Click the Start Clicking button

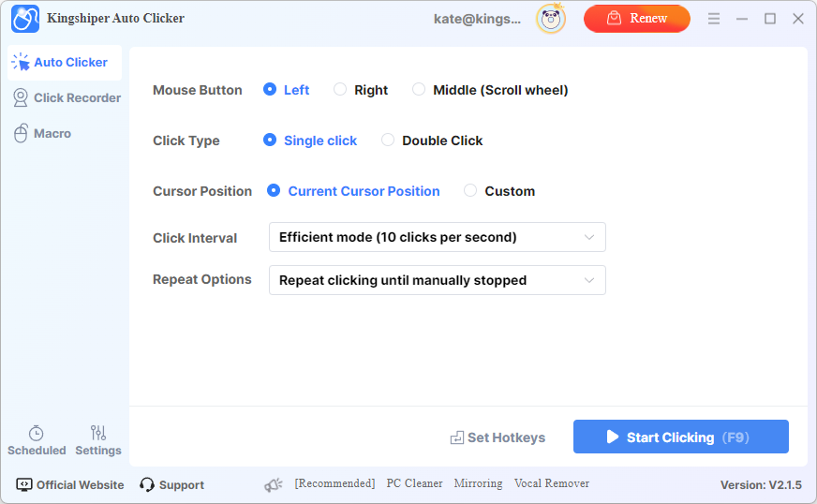click(681, 437)
